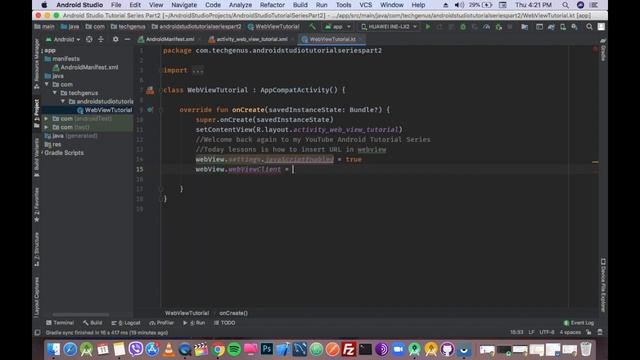Click the tool windows quick access icon bottom-left
Viewport: 640px width, 360px height.
tap(37, 333)
